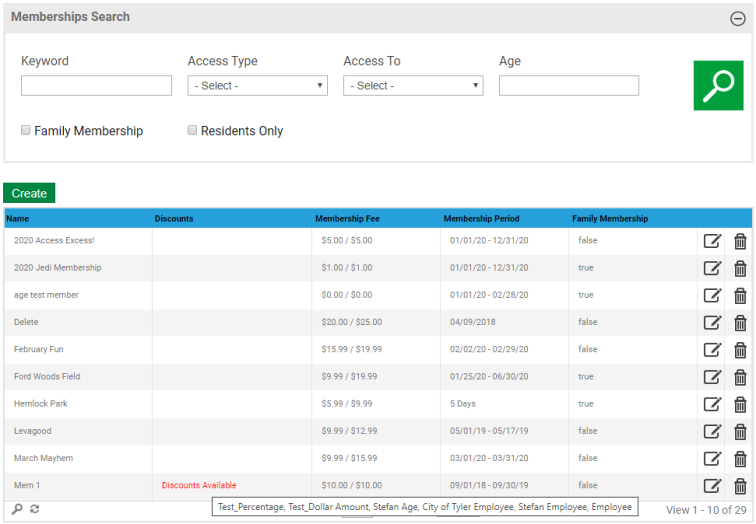The image size is (756, 524).
Task: Expand the Access To select list
Action: pyautogui.click(x=413, y=86)
